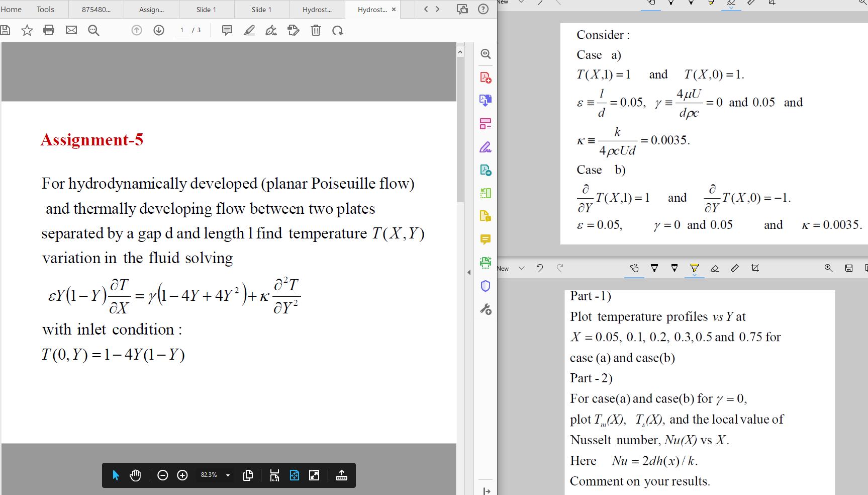The width and height of the screenshot is (868, 495).
Task: Zoom out with the minus button
Action: click(162, 475)
